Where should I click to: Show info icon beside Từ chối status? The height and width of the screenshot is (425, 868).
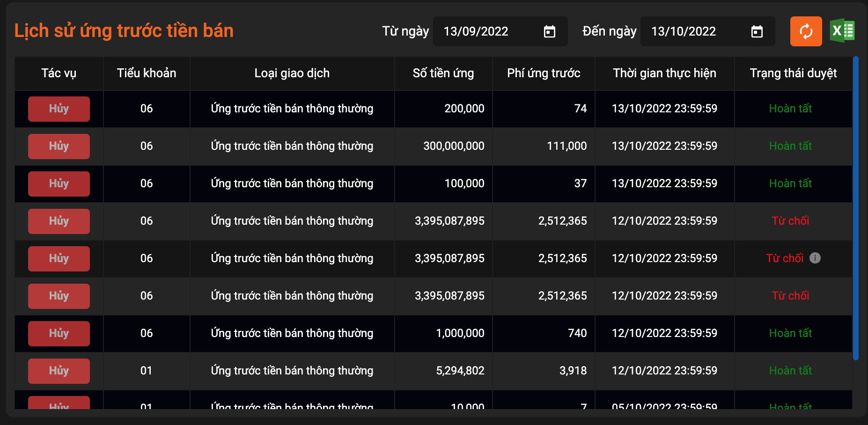[815, 258]
